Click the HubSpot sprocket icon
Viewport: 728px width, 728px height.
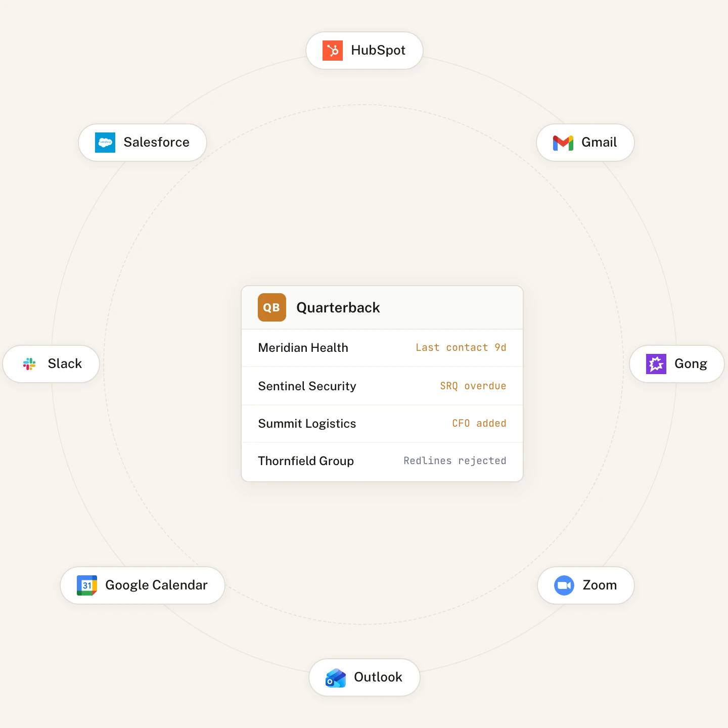click(x=333, y=51)
